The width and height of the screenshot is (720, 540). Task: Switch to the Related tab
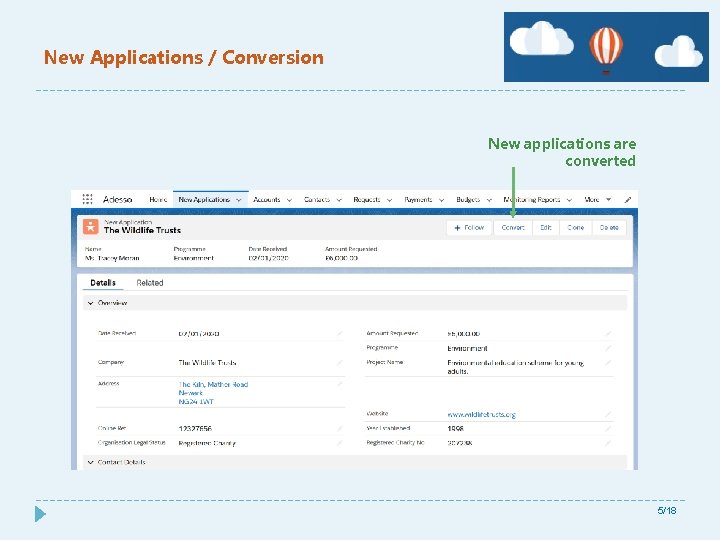tap(150, 283)
